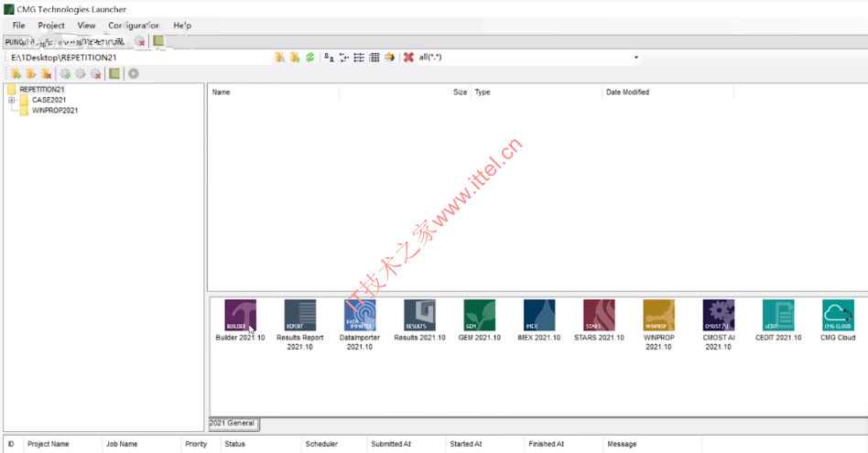Open the Help menu
The image size is (868, 453).
point(182,26)
